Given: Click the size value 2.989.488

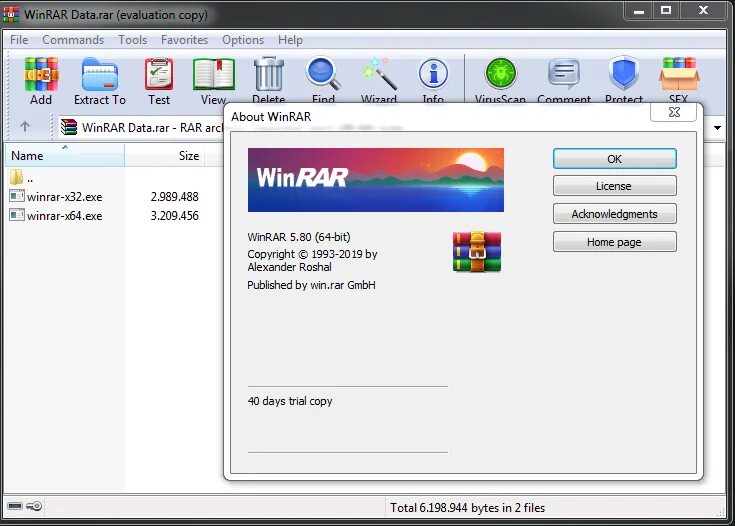Looking at the screenshot, I should (174, 197).
